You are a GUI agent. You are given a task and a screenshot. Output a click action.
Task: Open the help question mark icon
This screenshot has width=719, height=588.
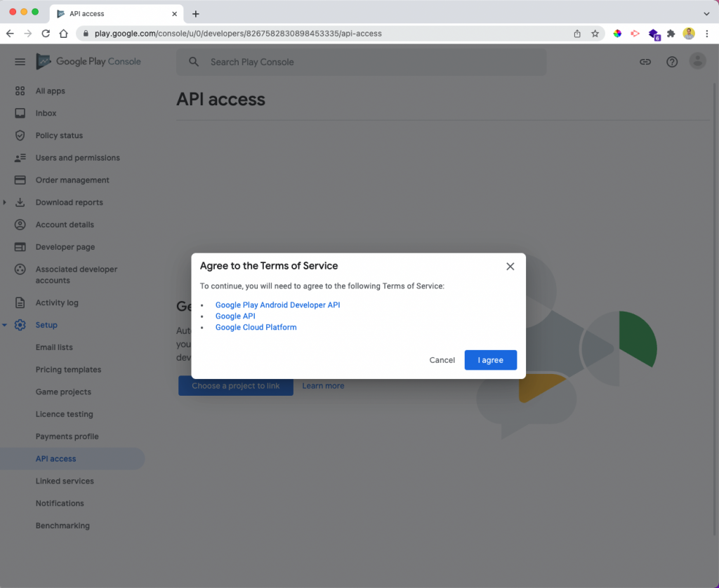pos(672,62)
